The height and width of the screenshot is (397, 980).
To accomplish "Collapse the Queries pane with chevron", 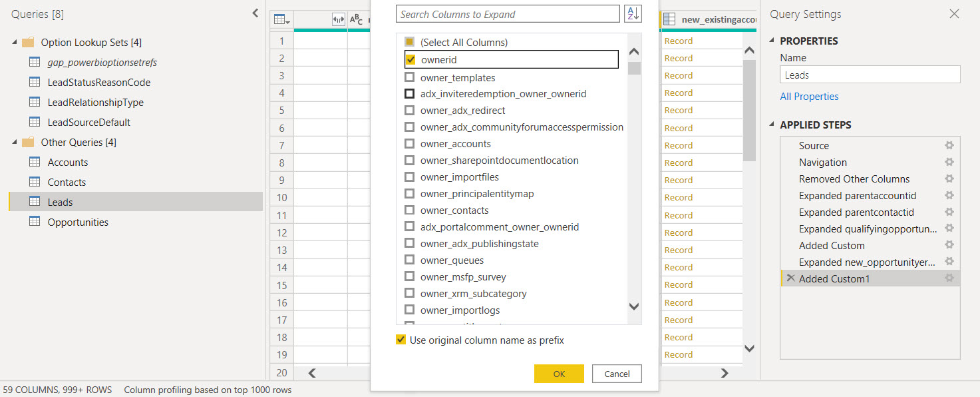I will (x=255, y=13).
